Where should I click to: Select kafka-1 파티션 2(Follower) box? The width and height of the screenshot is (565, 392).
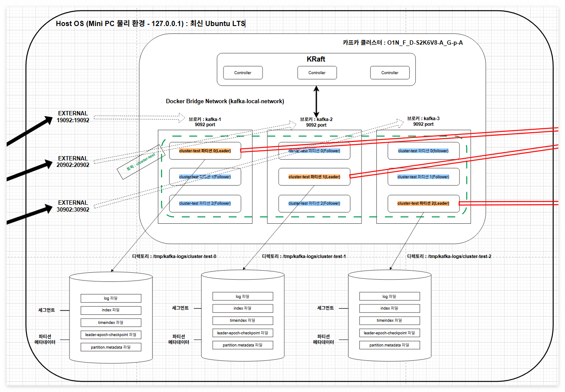[205, 203]
